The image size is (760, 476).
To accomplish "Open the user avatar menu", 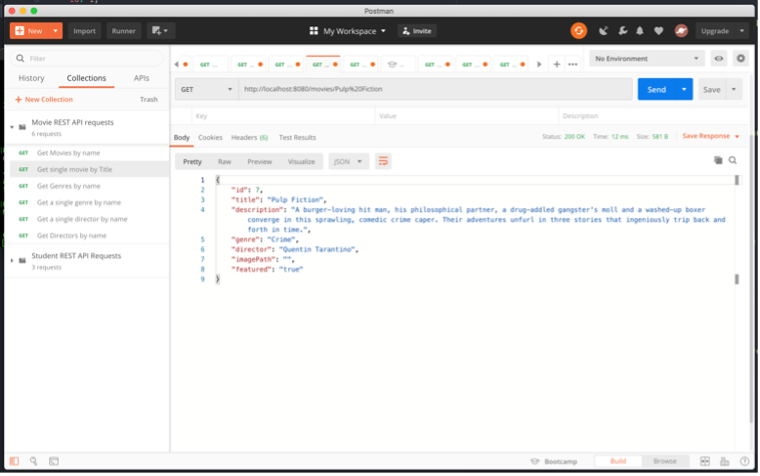I will coord(681,31).
